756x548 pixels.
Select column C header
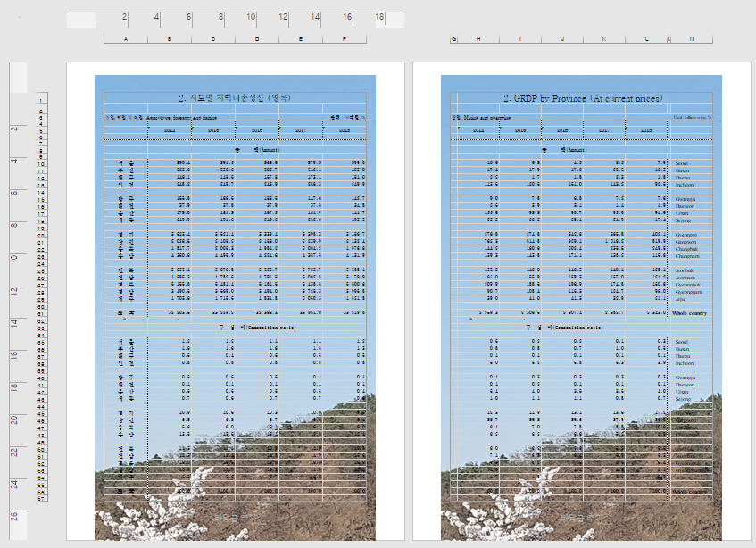213,39
